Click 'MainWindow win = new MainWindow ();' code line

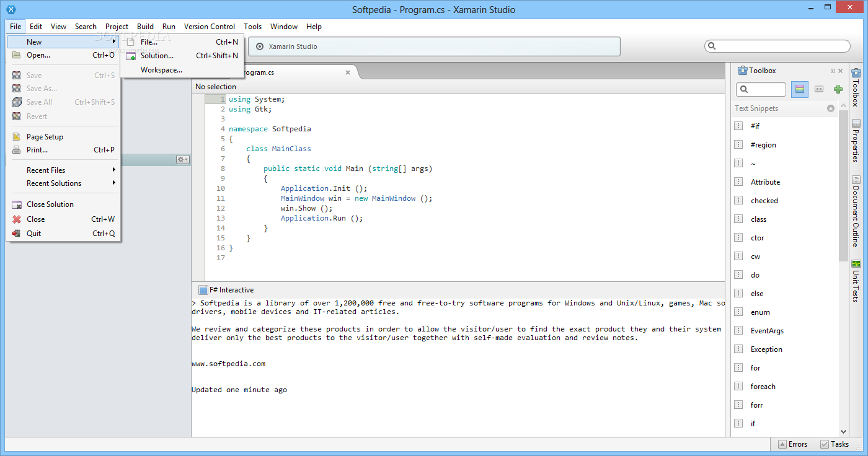[356, 198]
